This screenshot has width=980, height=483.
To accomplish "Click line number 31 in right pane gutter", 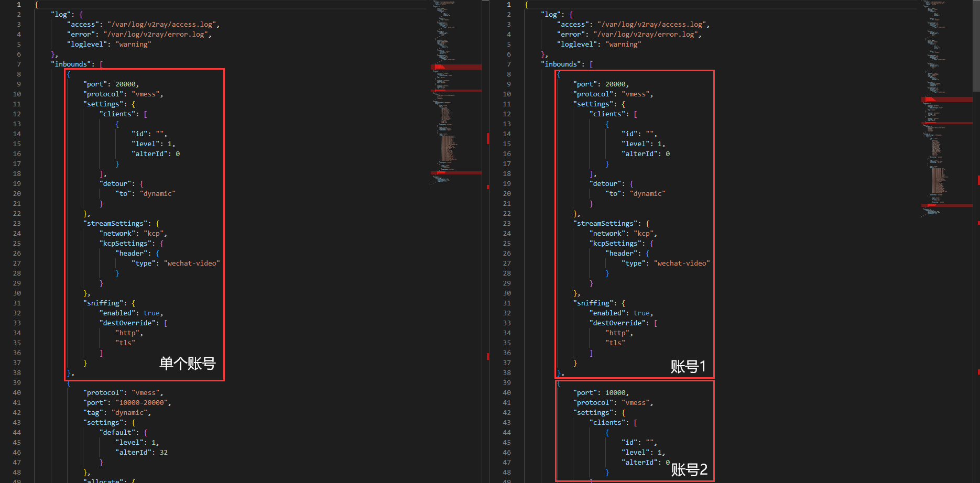I will [x=507, y=303].
